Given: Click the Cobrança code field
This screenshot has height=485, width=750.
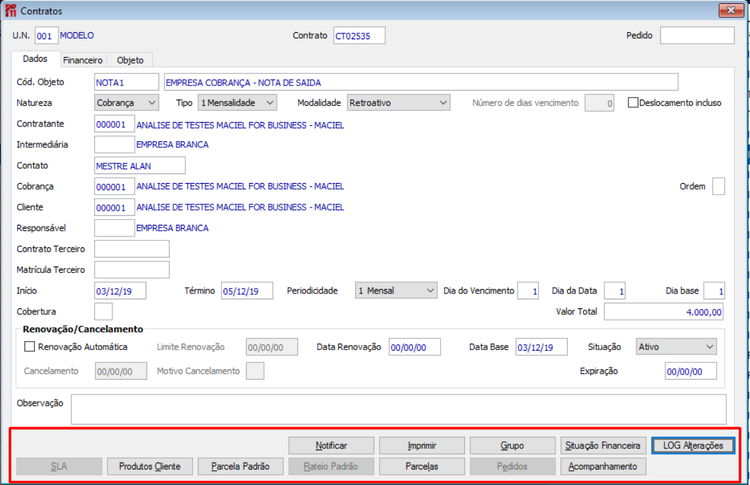Looking at the screenshot, I should [114, 186].
